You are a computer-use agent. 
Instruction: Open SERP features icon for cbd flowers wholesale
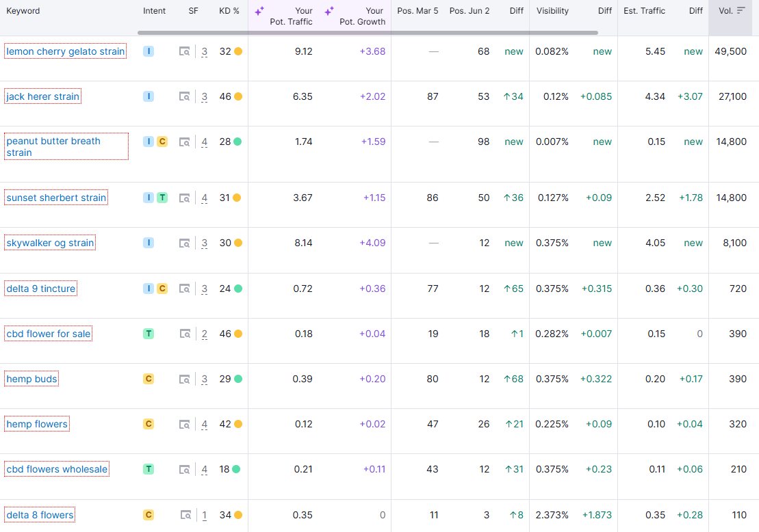[184, 469]
